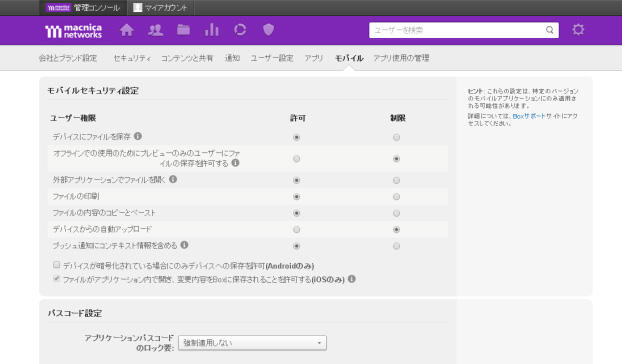Open the folder (content) icon in the purple bar
The image size is (622, 364).
183,30
